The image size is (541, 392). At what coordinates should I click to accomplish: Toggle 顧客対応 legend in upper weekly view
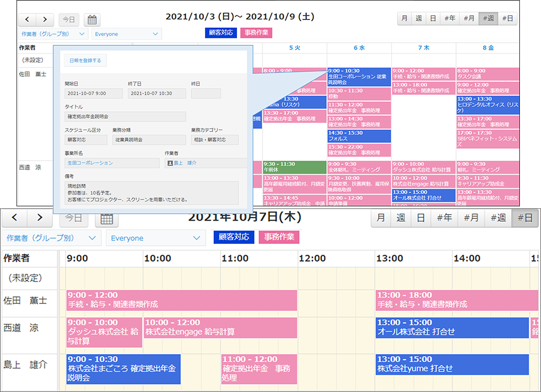221,32
